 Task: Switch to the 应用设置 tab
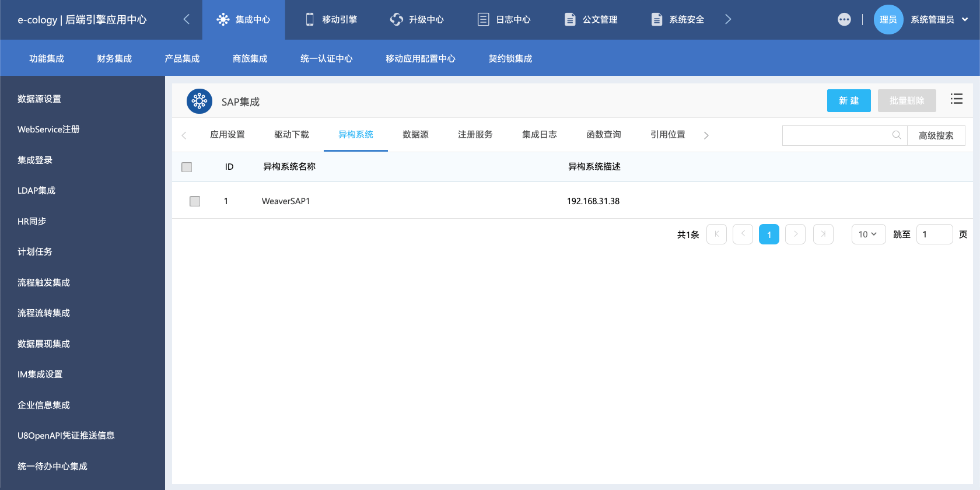coord(228,135)
